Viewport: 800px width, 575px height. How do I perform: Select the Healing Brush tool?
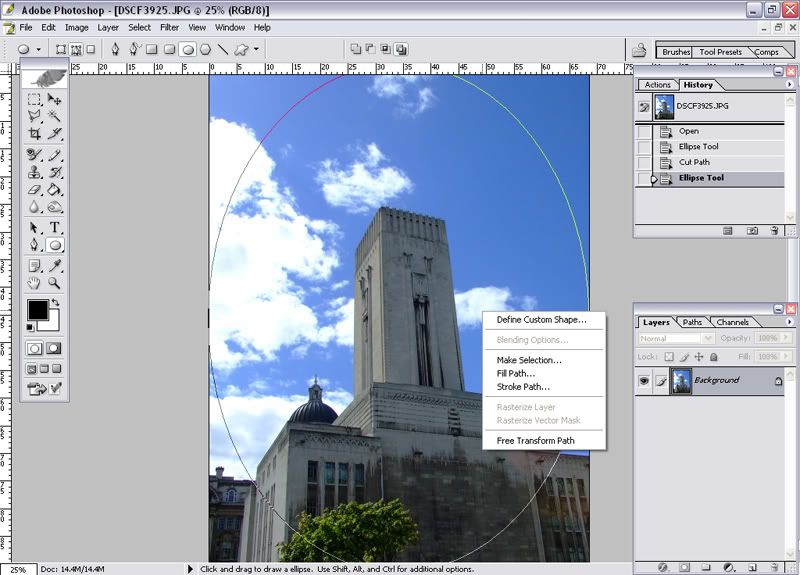[34, 155]
